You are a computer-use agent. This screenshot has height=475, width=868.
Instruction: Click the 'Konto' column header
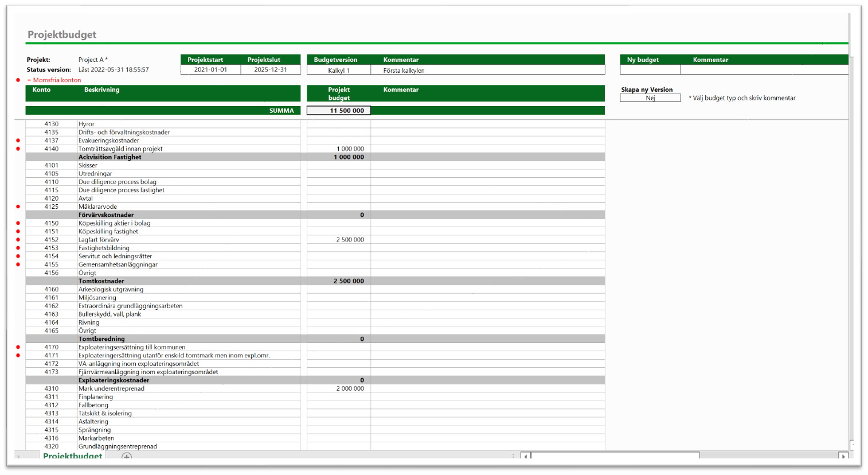point(42,90)
